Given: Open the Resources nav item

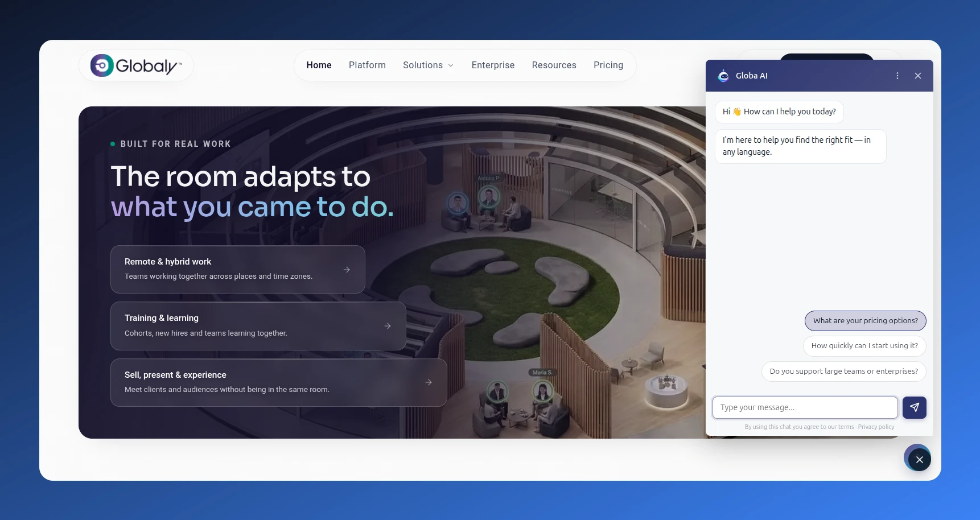Looking at the screenshot, I should click(x=554, y=65).
